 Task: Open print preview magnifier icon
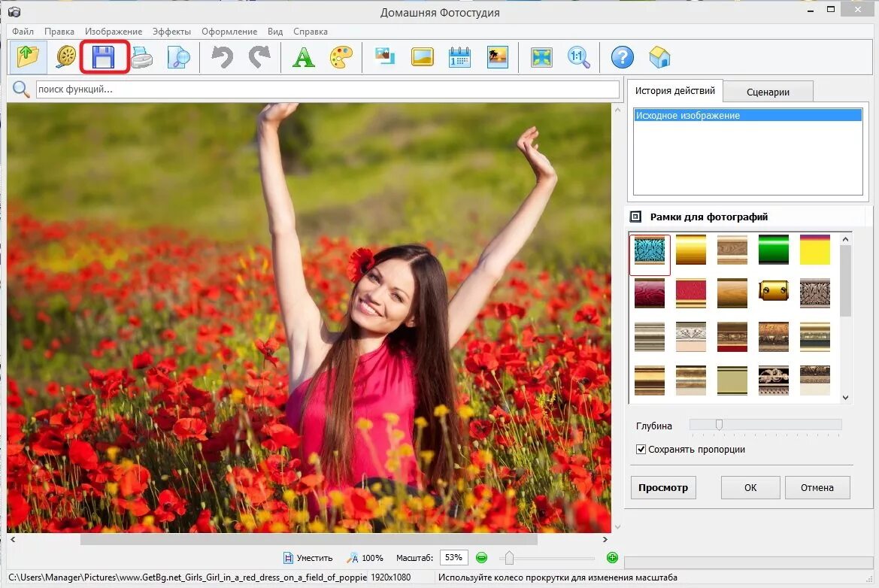[179, 57]
